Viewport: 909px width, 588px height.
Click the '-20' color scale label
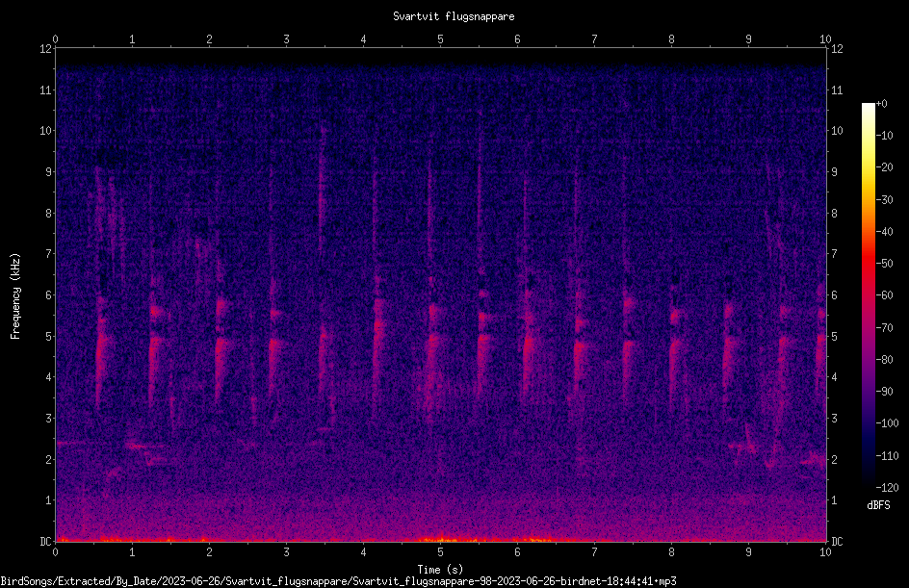pos(884,167)
